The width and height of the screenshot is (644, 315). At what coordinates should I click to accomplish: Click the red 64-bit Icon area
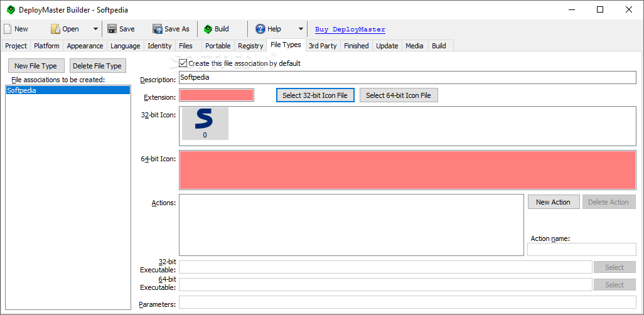407,170
